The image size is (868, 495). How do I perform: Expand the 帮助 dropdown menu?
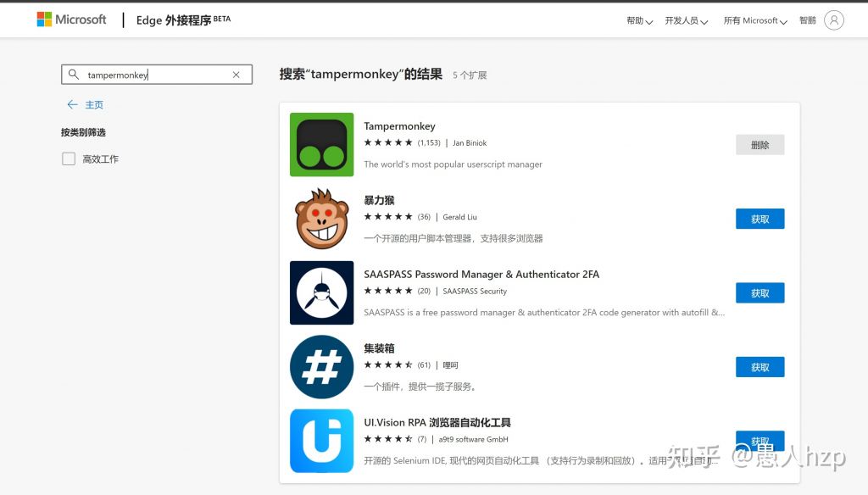pos(639,21)
